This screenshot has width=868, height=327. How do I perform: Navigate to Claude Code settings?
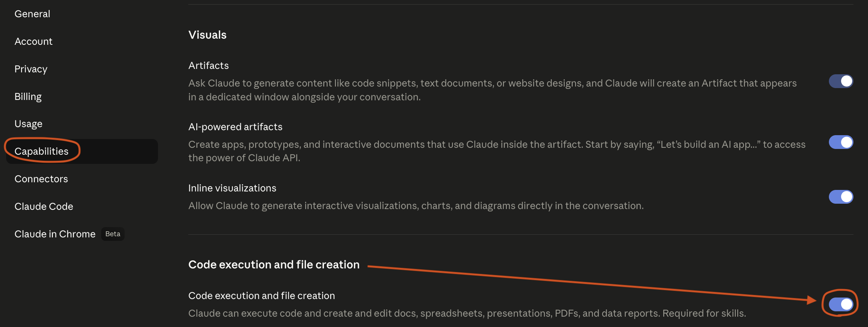[x=44, y=206]
